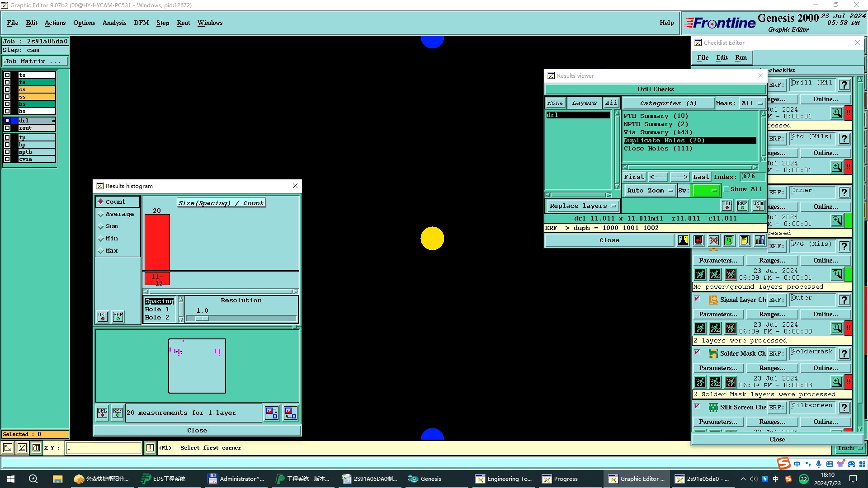
Task: Open the DFM menu
Action: point(141,23)
